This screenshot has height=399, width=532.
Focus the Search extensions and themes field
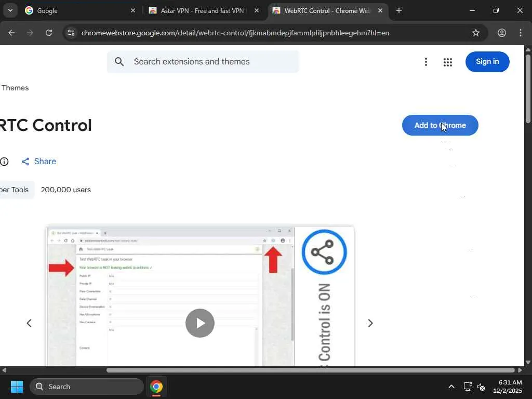203,61
